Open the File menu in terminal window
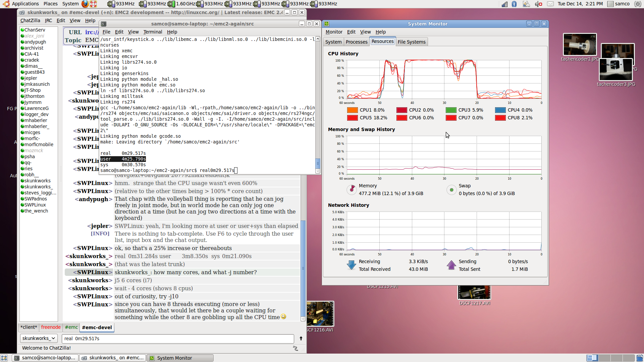The width and height of the screenshot is (644, 362). (106, 32)
